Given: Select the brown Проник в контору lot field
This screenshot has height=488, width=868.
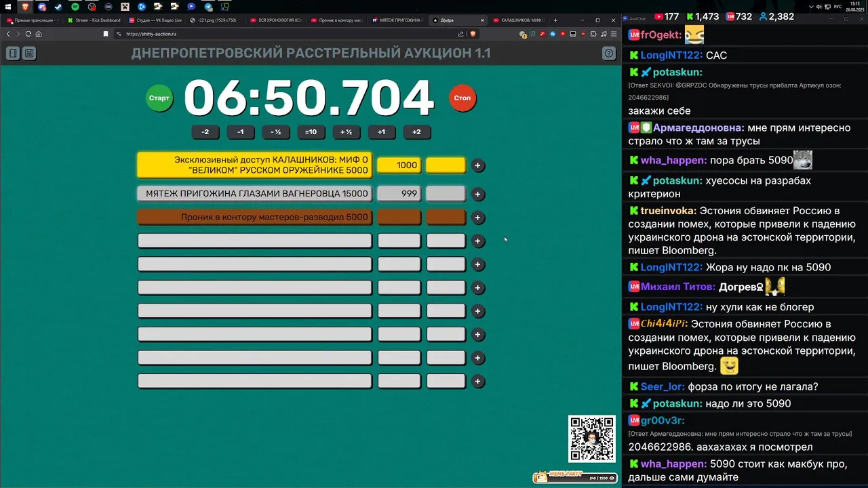Looking at the screenshot, I should (255, 218).
